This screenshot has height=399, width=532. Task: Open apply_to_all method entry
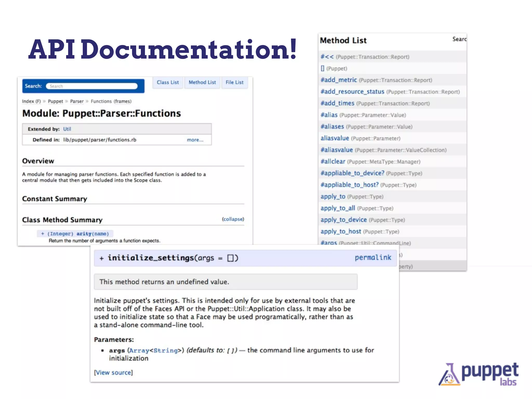(338, 208)
